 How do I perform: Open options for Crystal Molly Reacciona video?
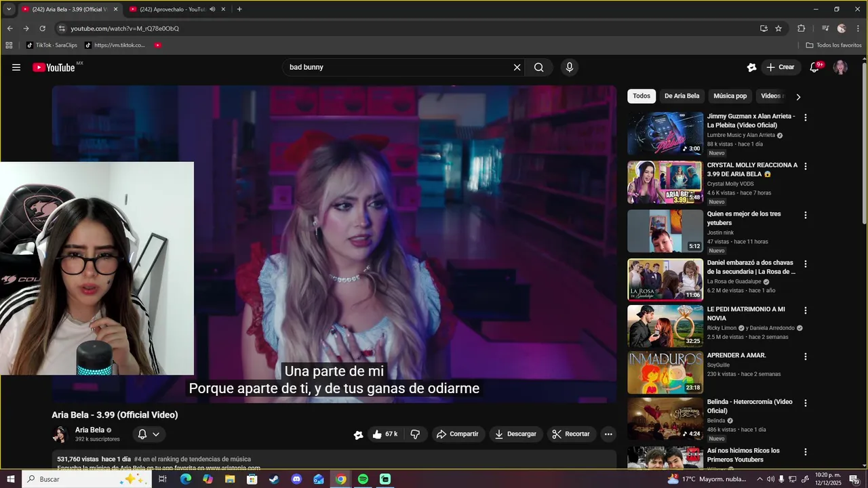pyautogui.click(x=805, y=166)
